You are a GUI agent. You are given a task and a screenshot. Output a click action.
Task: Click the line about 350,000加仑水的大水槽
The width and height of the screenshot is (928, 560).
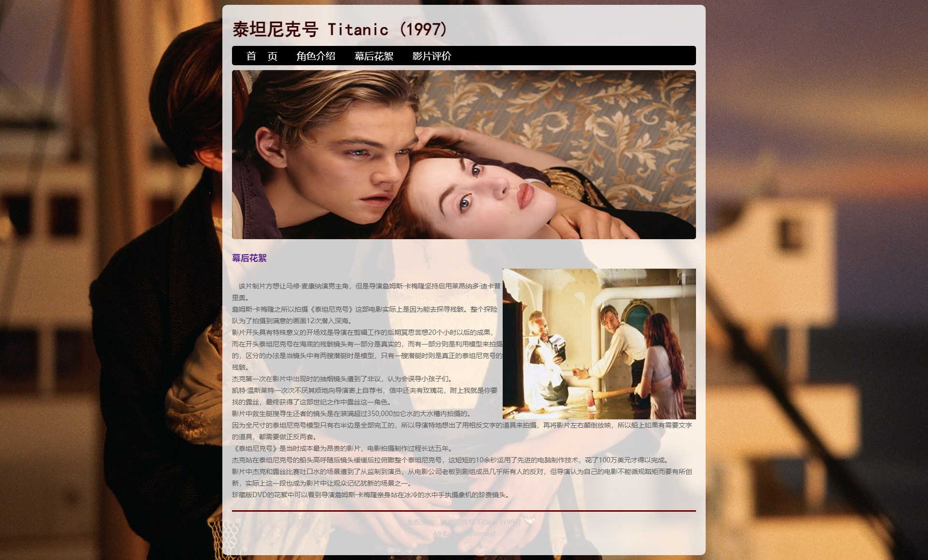pyautogui.click(x=351, y=414)
